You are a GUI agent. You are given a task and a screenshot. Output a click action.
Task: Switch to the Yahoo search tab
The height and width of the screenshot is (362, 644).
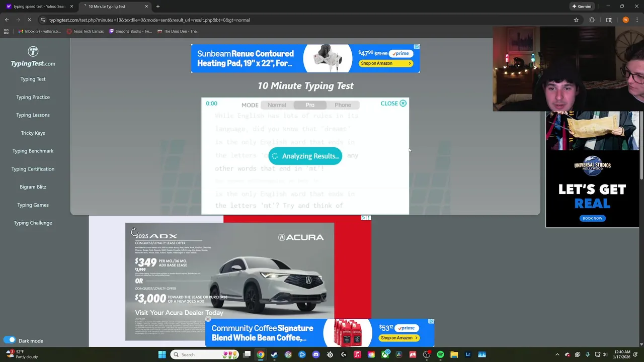coord(39,7)
